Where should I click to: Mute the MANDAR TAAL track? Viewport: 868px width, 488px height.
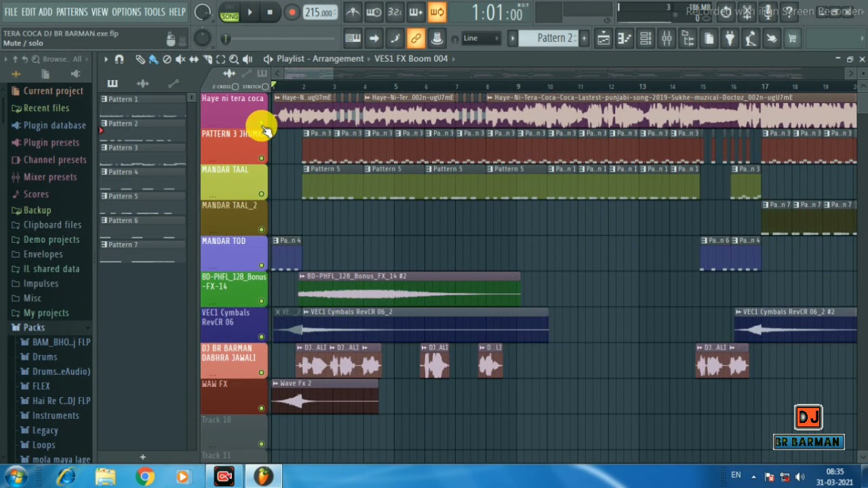261,194
